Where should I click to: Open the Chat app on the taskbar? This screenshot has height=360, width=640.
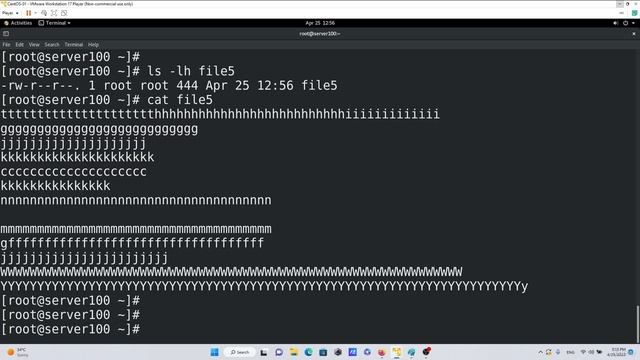coord(279,352)
